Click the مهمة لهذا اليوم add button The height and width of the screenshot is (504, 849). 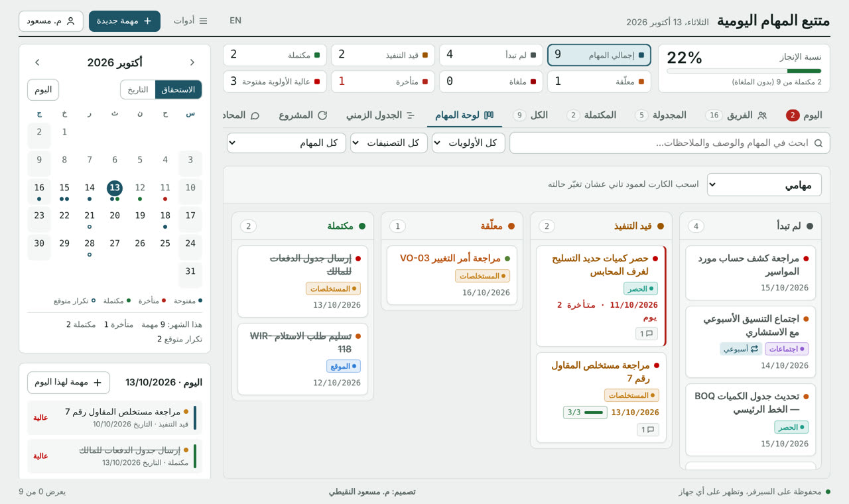tap(68, 383)
